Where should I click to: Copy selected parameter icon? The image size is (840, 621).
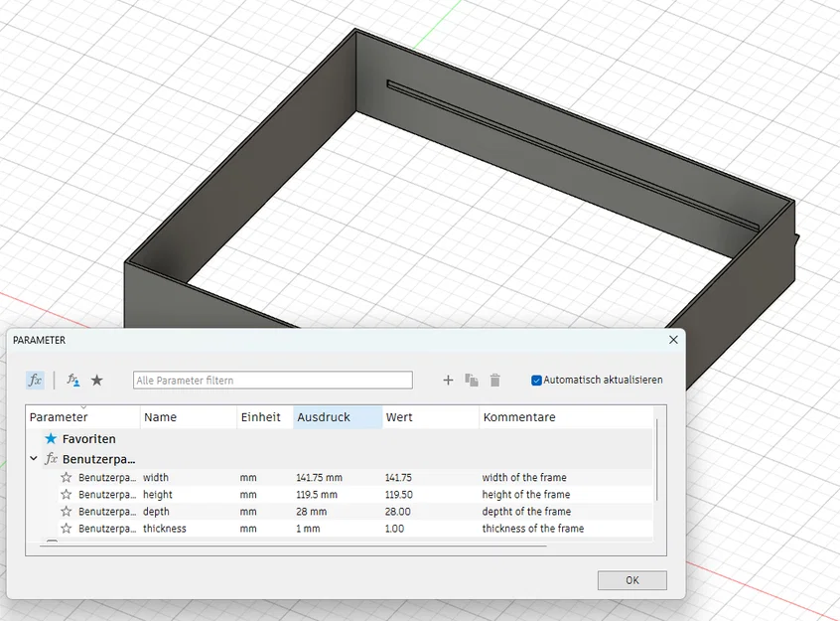tap(472, 381)
